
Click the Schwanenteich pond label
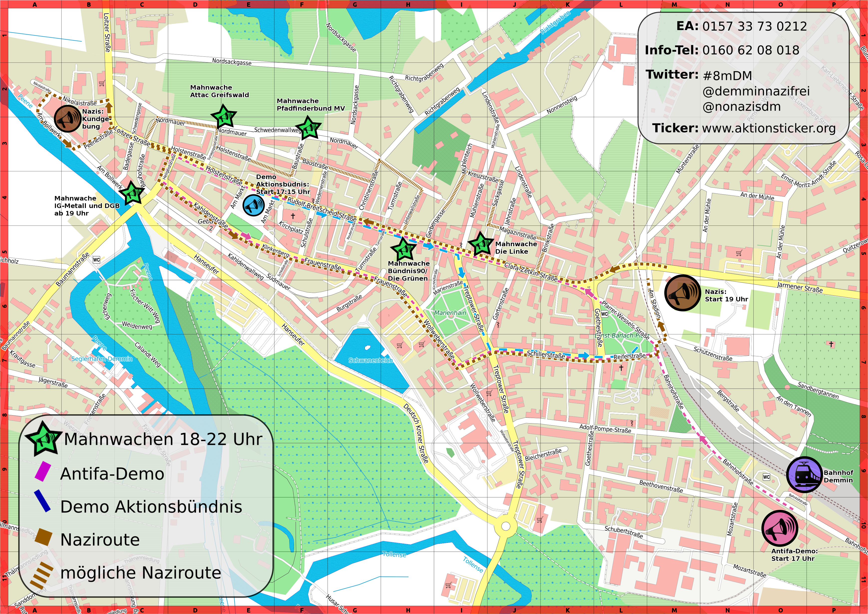[370, 360]
